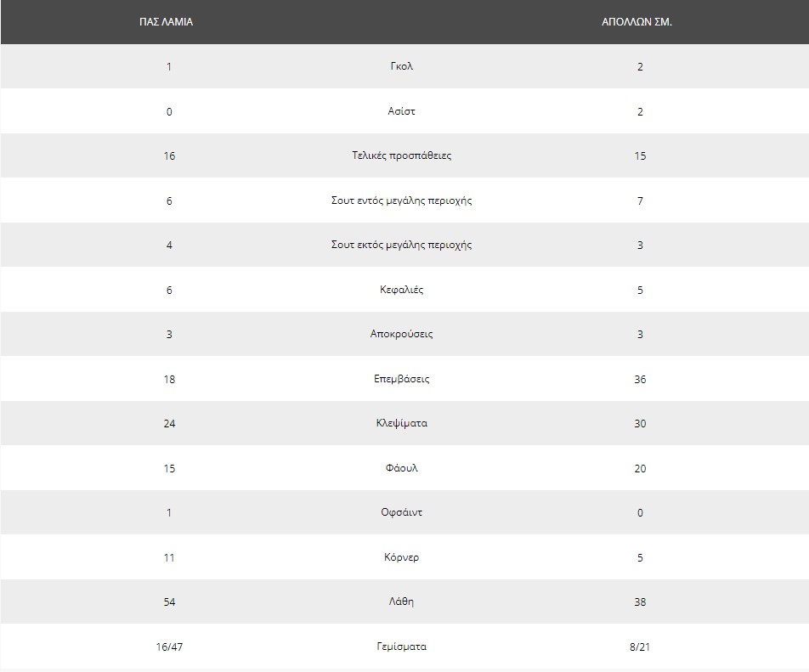809x672 pixels.
Task: Click Apollon's 36 Επεμβάσεις value
Action: [640, 379]
